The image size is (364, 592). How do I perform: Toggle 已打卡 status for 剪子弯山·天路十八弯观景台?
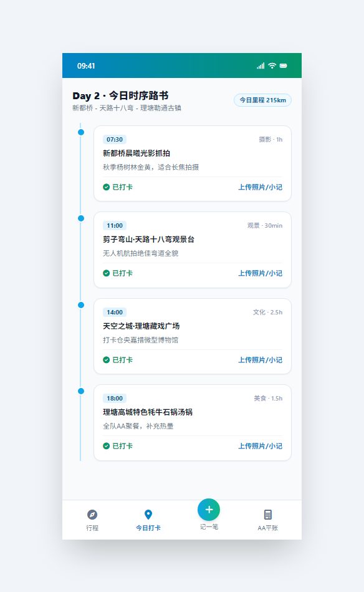tap(118, 273)
